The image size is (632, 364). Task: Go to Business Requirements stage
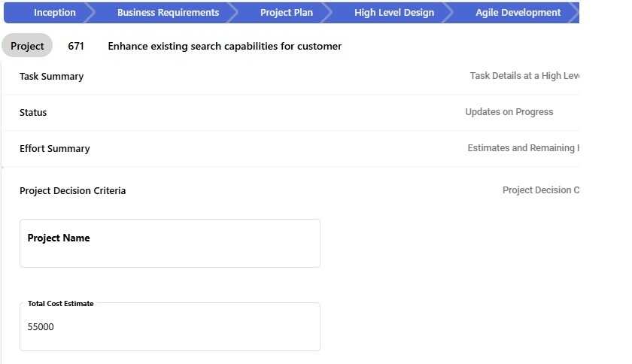coord(168,13)
